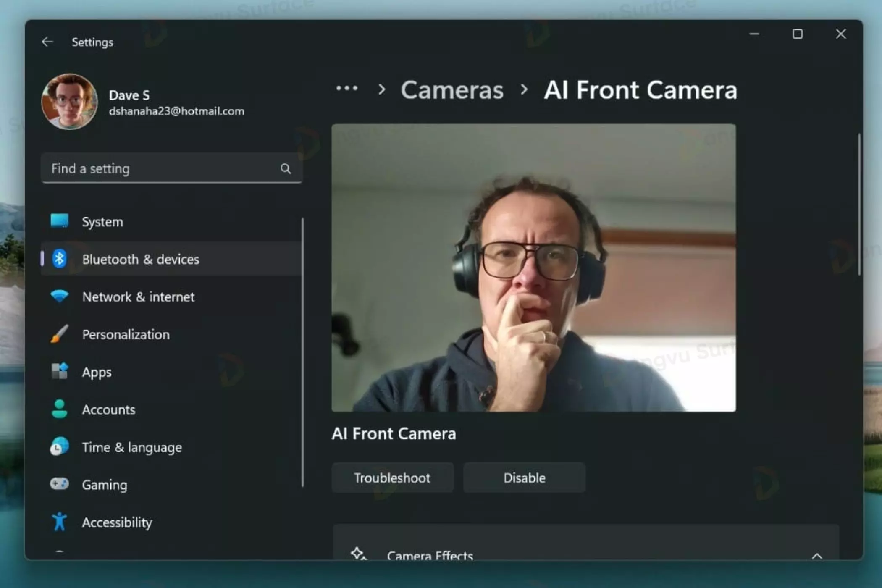Click the Apps grid icon
The height and width of the screenshot is (588, 882).
(x=59, y=371)
